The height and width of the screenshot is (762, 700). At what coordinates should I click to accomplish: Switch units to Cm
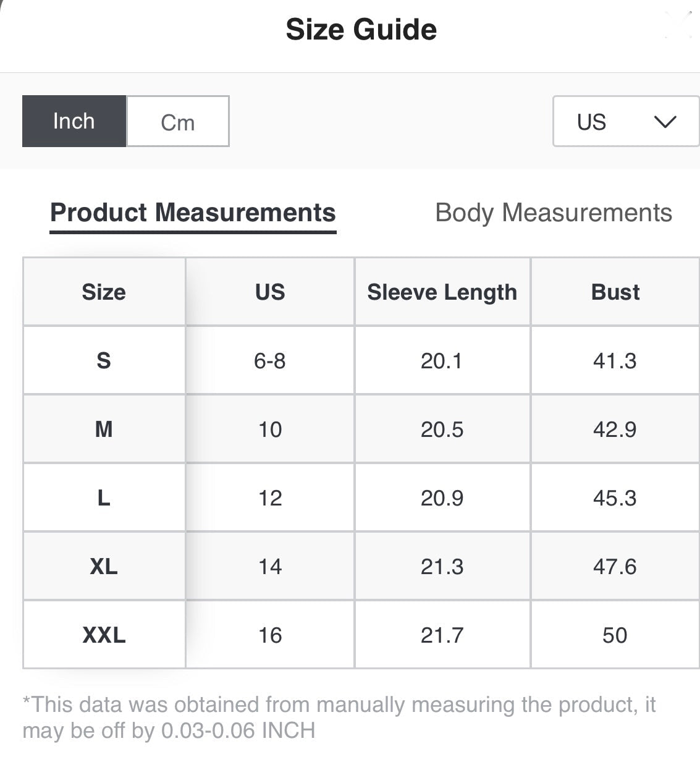[178, 121]
